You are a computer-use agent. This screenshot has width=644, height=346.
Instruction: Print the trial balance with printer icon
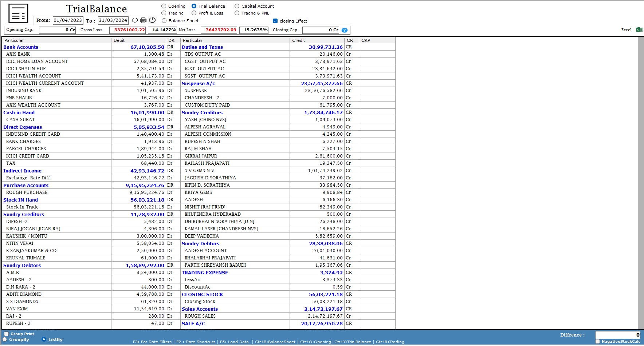(x=143, y=20)
